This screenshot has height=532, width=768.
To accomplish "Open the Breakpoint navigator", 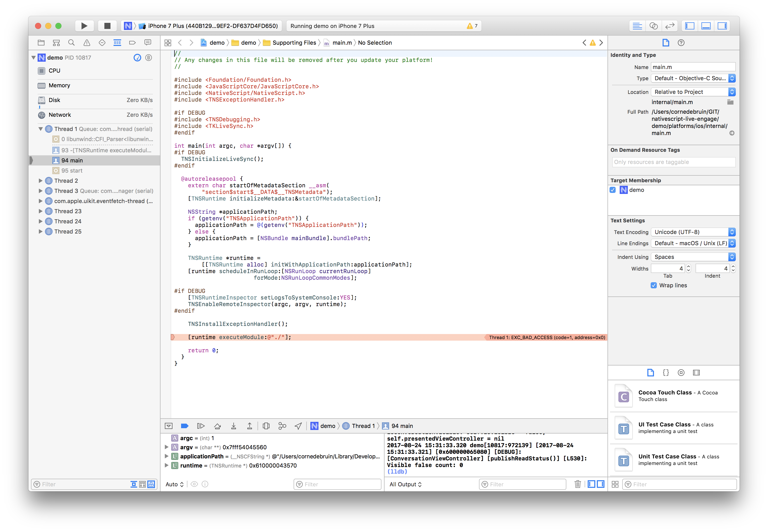I will click(x=132, y=43).
